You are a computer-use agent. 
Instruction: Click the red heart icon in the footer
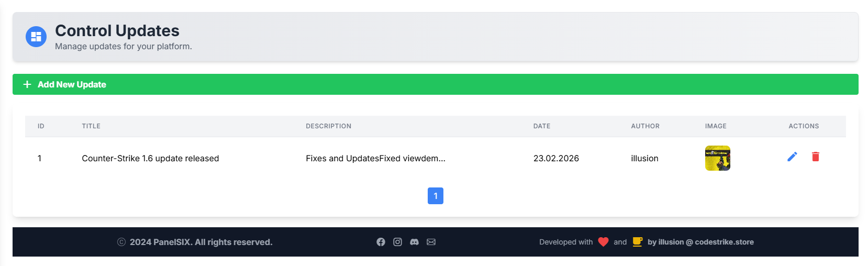[x=603, y=242]
